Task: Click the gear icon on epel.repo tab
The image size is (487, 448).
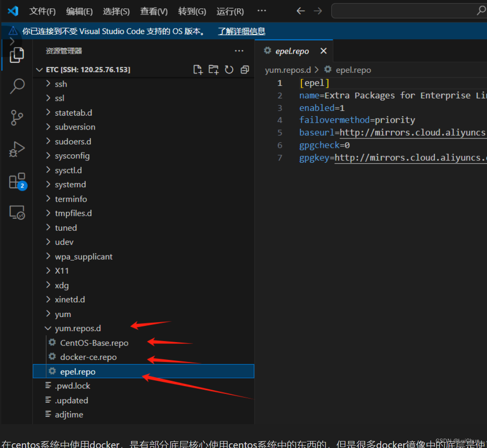Action: [267, 51]
